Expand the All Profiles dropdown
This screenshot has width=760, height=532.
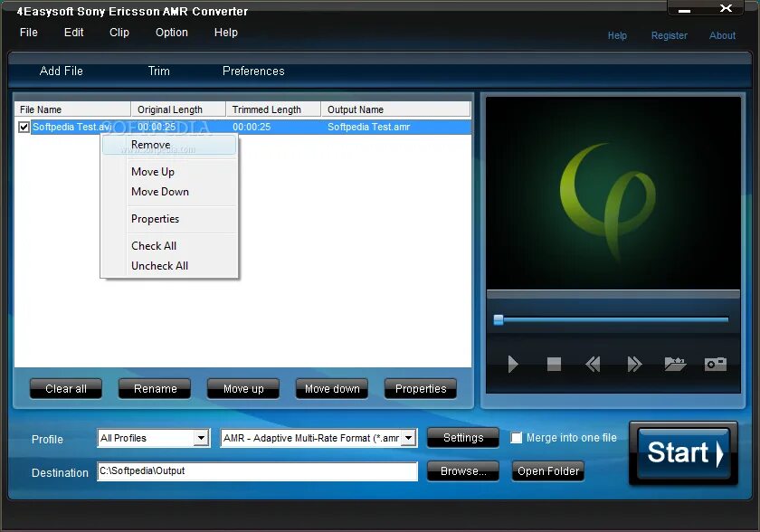(x=201, y=438)
